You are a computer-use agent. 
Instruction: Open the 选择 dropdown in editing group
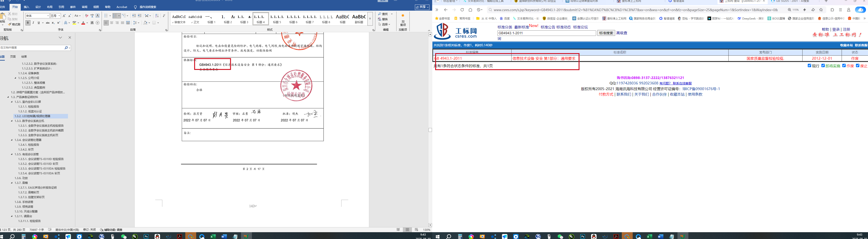384,24
